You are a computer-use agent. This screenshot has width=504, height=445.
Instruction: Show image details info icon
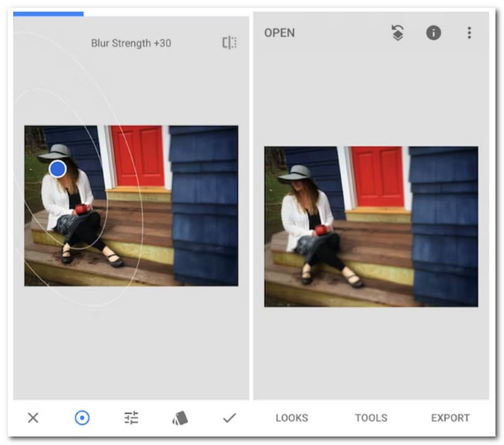433,33
